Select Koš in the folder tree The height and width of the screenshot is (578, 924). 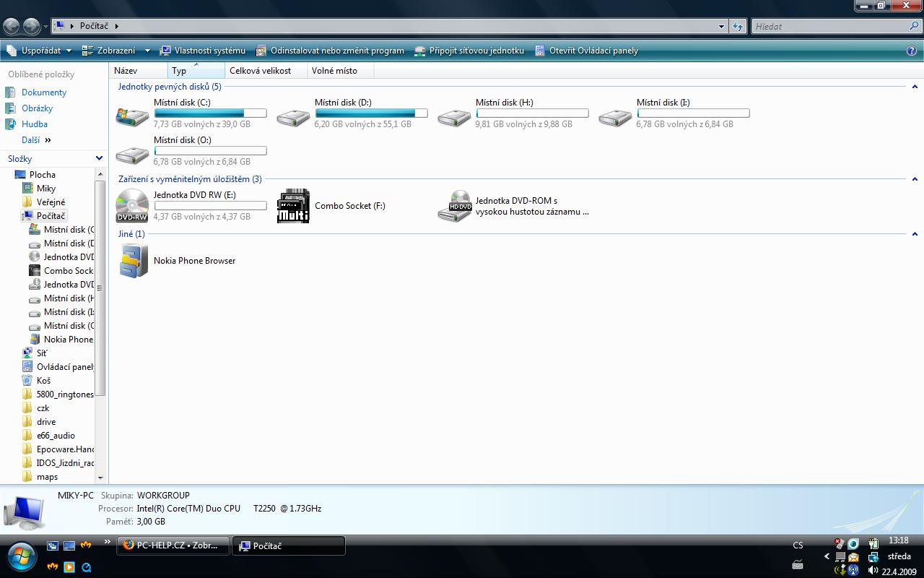pyautogui.click(x=43, y=381)
